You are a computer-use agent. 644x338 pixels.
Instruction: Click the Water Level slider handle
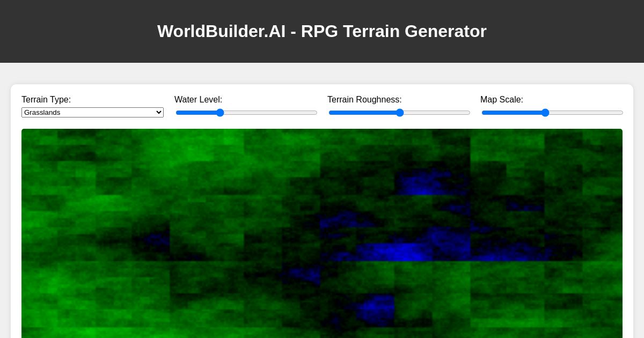(220, 113)
